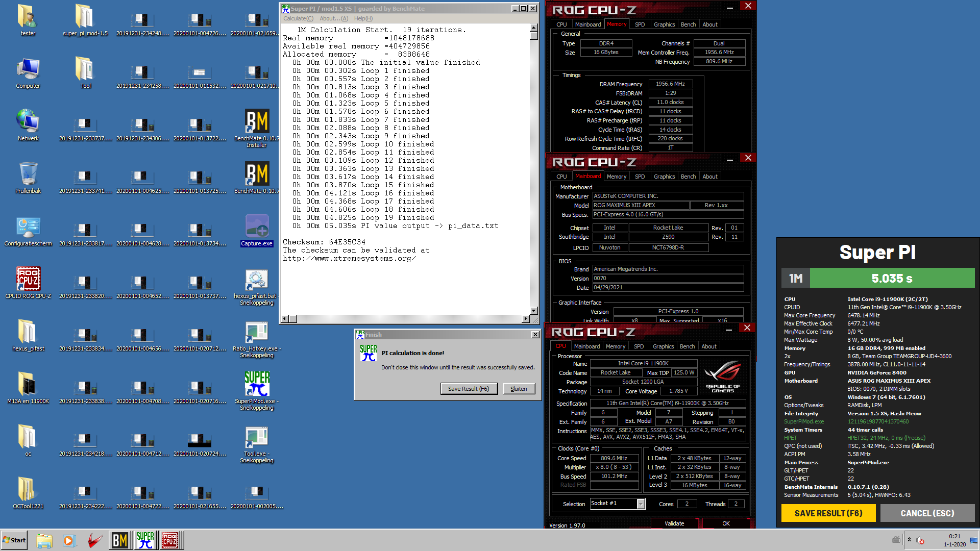Select the Netwerk desktop icon
The image size is (980, 551).
click(x=28, y=126)
